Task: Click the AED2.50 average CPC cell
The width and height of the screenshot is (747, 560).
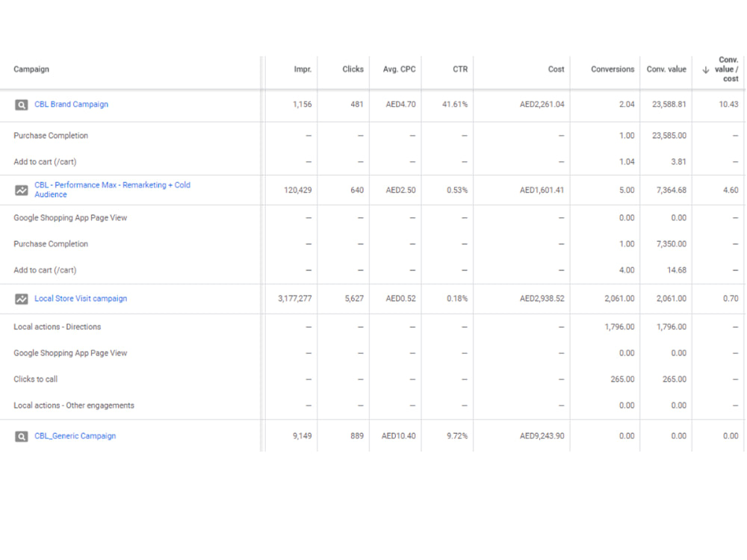Action: tap(400, 190)
